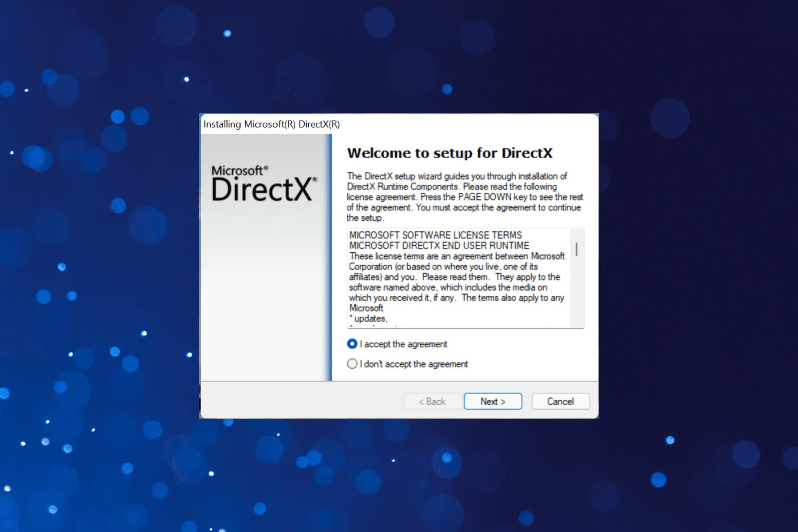Click the Back button
The image size is (798, 532).
pos(432,401)
